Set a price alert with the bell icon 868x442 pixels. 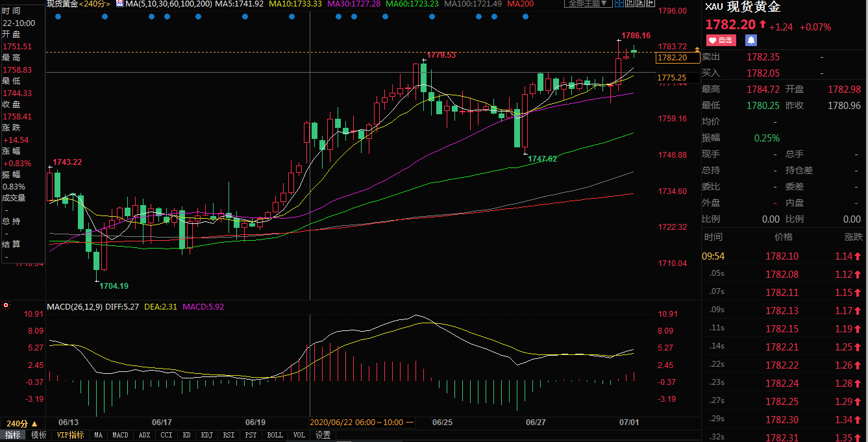[750, 40]
